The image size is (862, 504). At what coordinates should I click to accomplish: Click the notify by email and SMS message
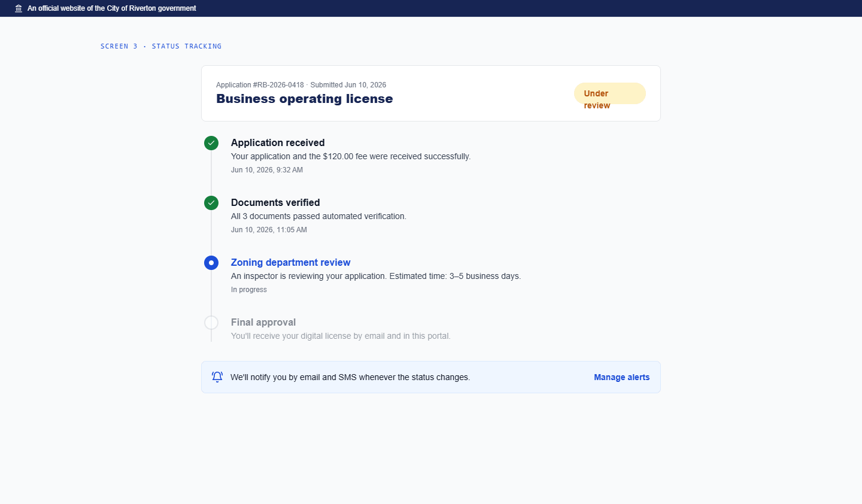350,377
